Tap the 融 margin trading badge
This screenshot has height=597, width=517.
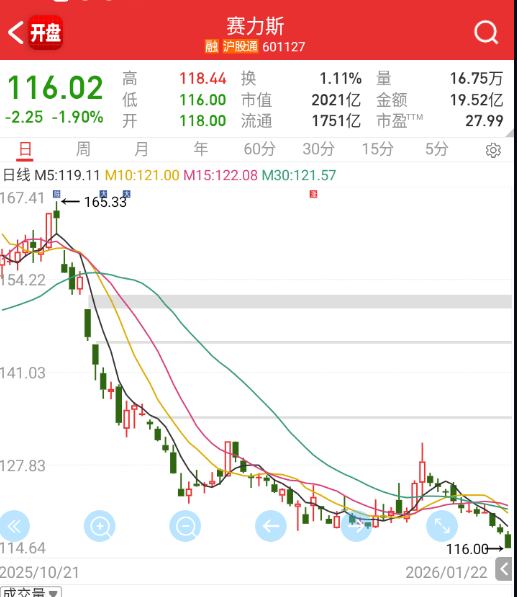(x=212, y=46)
